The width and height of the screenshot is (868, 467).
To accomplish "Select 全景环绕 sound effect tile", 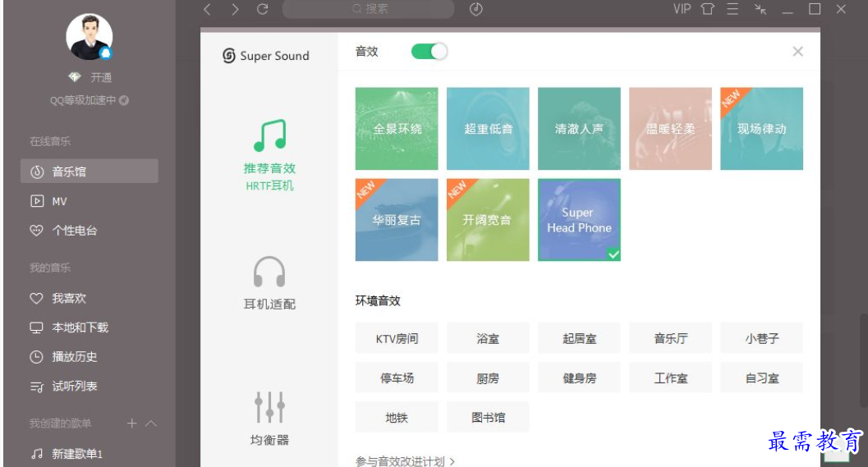I will point(397,128).
